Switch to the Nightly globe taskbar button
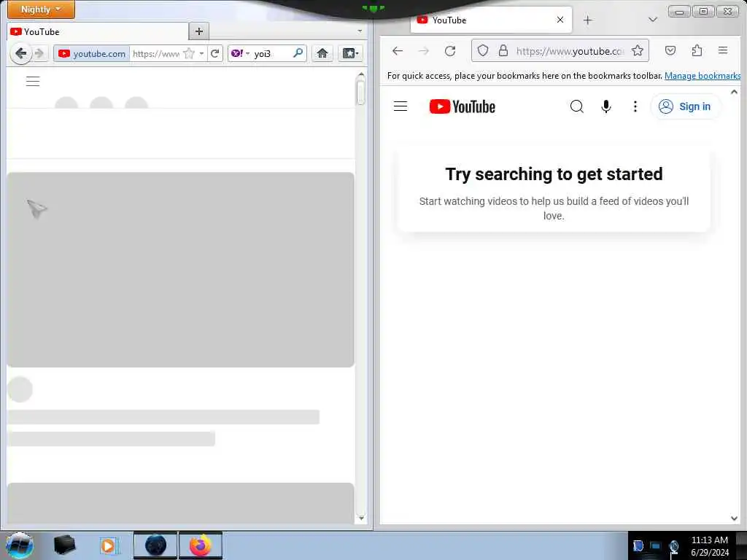This screenshot has width=747, height=560. click(155, 545)
